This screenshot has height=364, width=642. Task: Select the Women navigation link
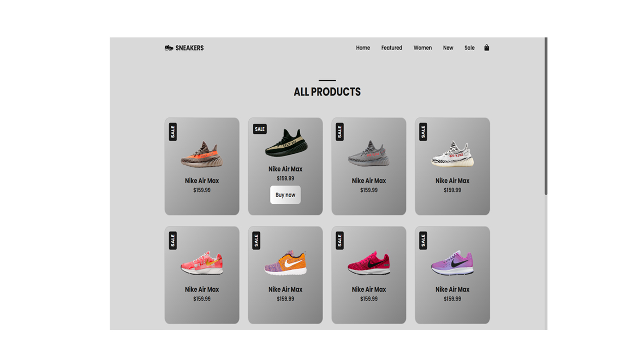pos(423,48)
